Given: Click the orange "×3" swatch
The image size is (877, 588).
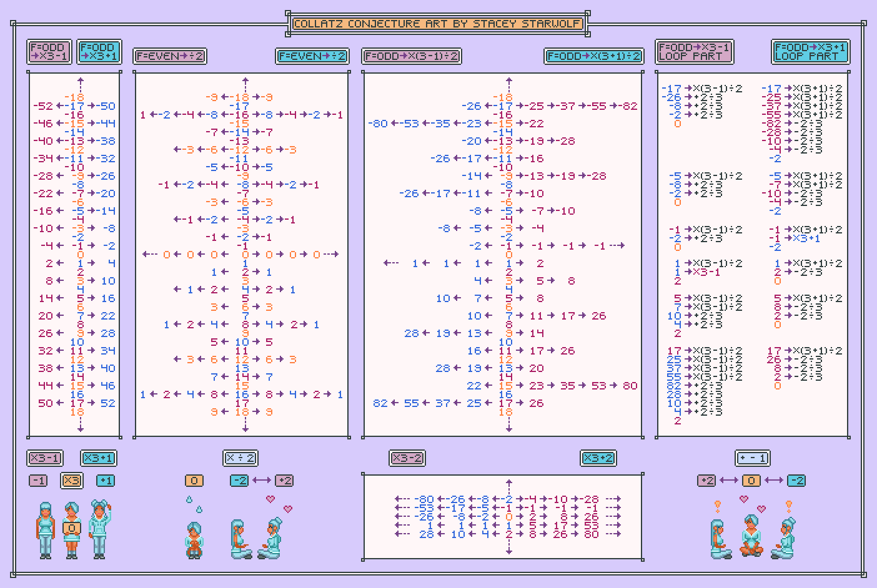Looking at the screenshot, I should coord(71,481).
